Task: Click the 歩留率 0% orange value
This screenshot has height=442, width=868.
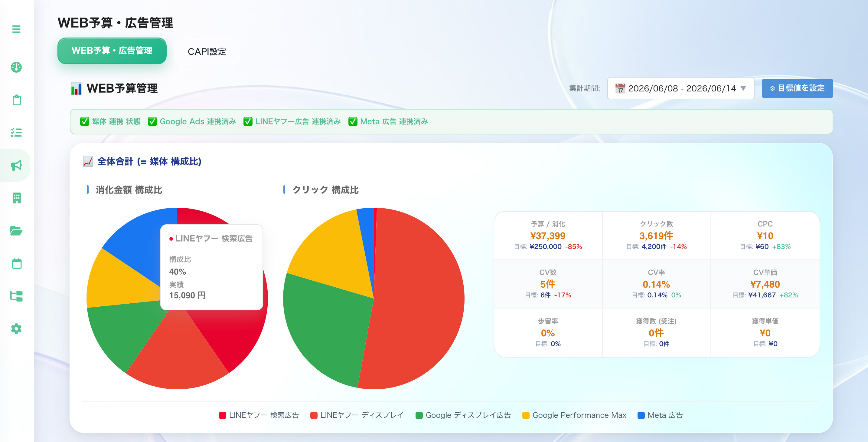Action: point(547,333)
